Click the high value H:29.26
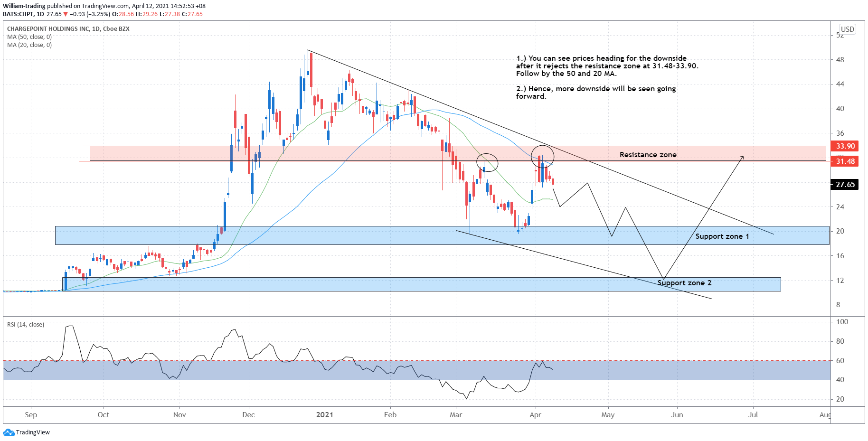 click(147, 14)
